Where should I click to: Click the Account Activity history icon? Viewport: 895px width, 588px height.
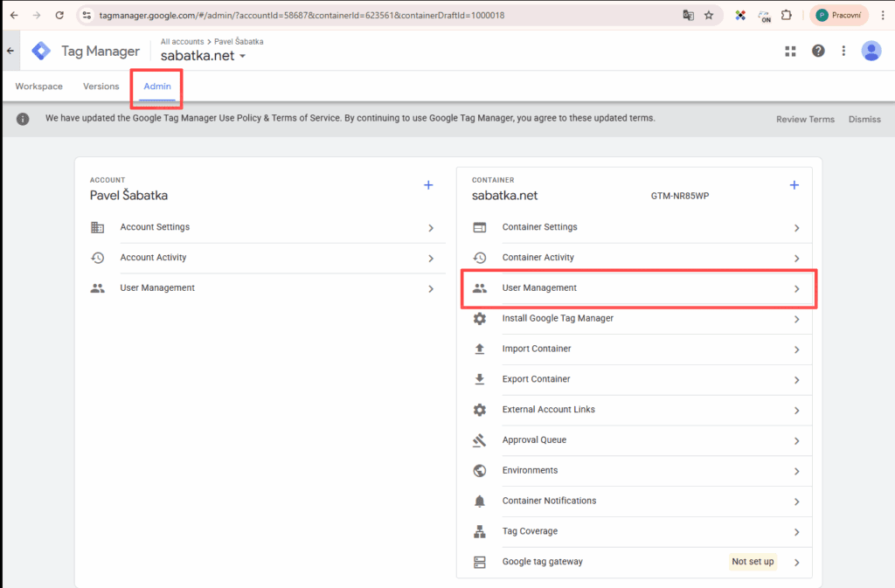tap(98, 258)
